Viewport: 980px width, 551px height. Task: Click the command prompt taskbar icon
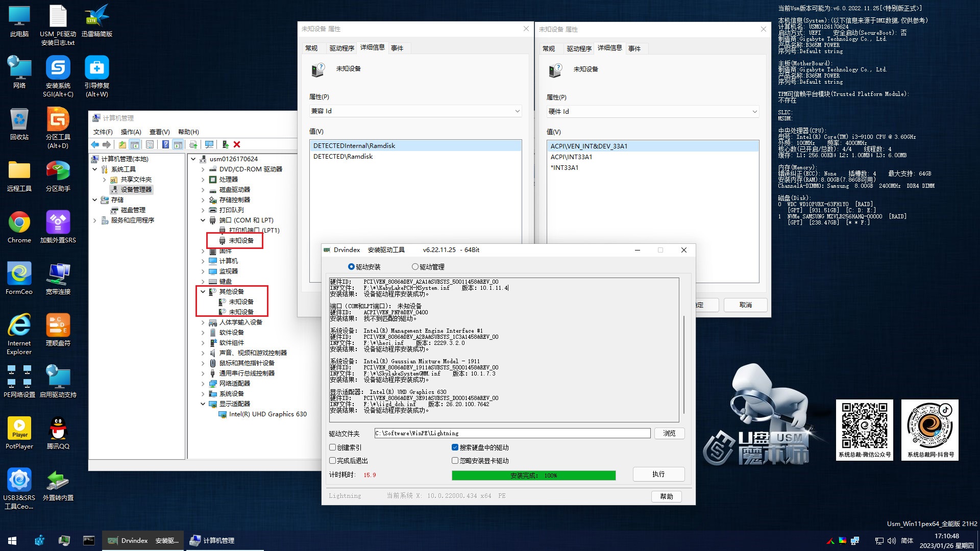click(89, 540)
